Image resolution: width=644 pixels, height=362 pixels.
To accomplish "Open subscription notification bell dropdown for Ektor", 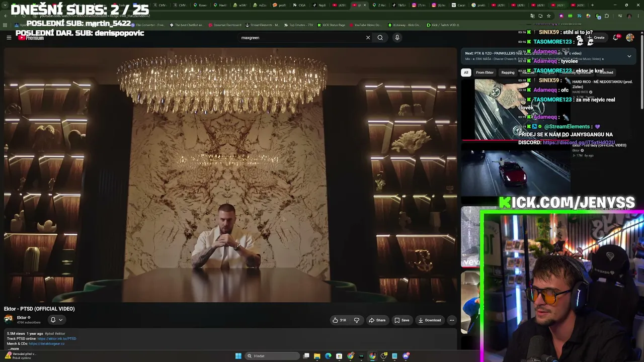I will (56, 320).
